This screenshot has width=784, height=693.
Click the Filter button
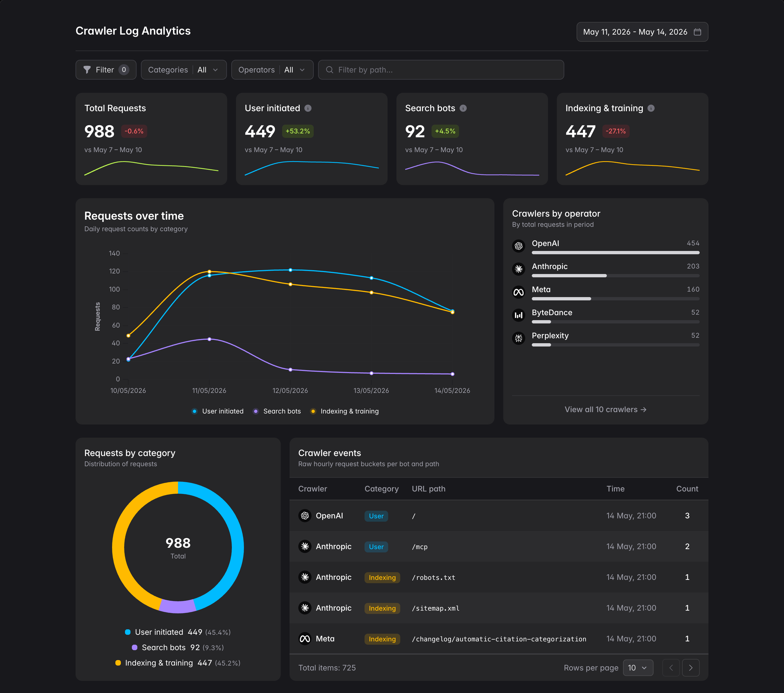coord(106,70)
